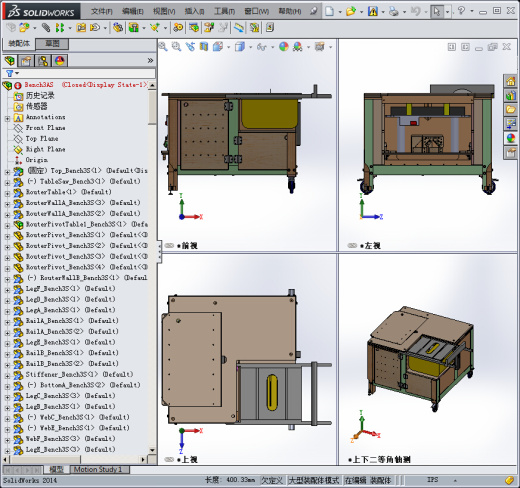The height and width of the screenshot is (488, 520).
Task: Click the Section View icon in view toolbar
Action: (x=204, y=47)
